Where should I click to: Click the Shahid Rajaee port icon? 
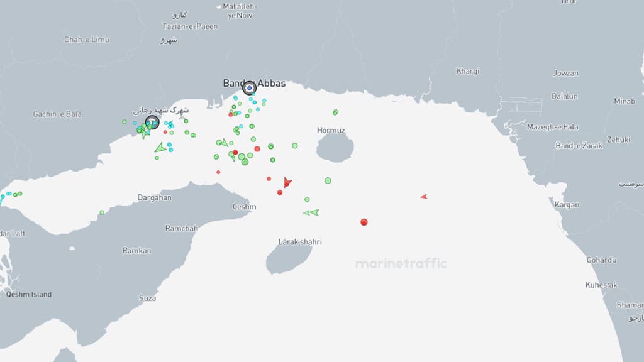point(151,122)
